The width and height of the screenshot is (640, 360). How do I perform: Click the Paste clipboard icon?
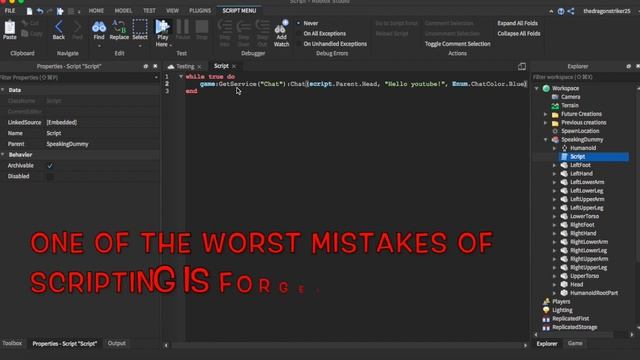pyautogui.click(x=9, y=28)
